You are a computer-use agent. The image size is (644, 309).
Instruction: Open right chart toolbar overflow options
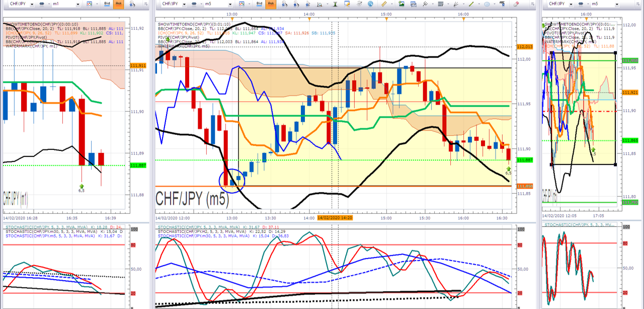click(637, 4)
